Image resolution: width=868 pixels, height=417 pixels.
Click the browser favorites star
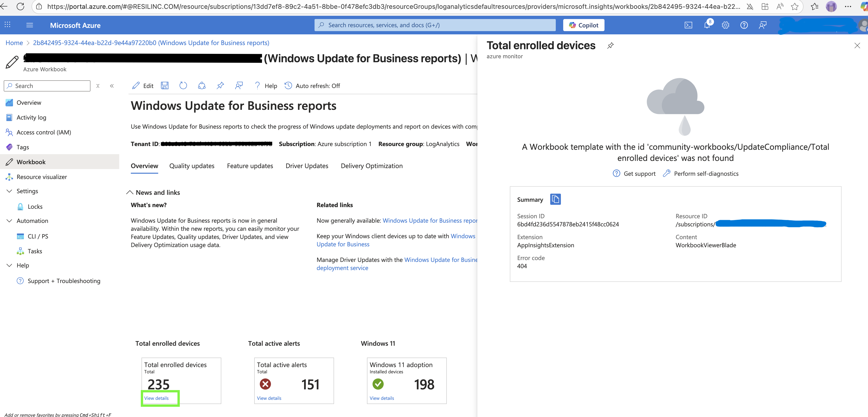pos(794,7)
